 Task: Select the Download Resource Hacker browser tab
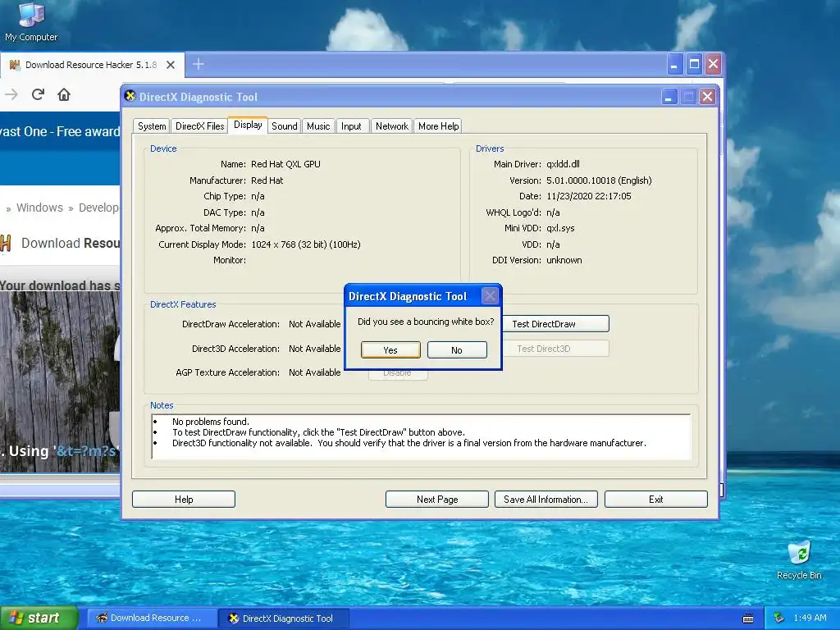(92, 65)
